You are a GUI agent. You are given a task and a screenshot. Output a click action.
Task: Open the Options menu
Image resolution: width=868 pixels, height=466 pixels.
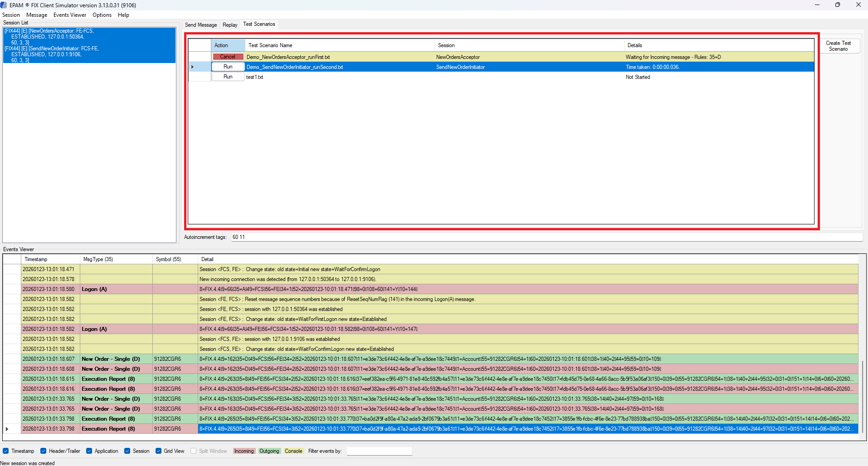coord(102,15)
